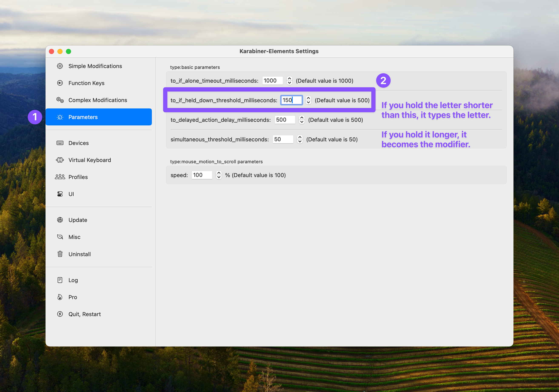Increase to_if_alone_timeout value with up arrow
This screenshot has height=392, width=559.
289,78
